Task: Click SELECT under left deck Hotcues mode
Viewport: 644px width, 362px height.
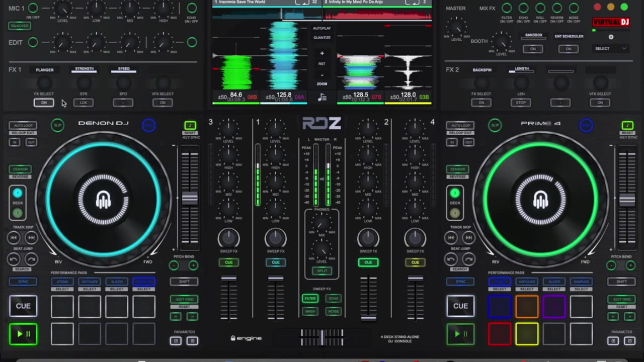Action: pos(89,289)
